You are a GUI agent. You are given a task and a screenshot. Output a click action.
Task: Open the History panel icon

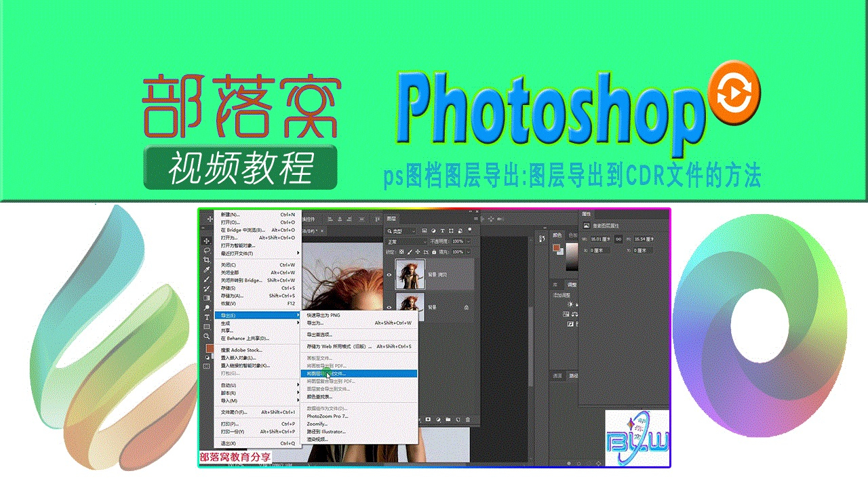pos(542,239)
